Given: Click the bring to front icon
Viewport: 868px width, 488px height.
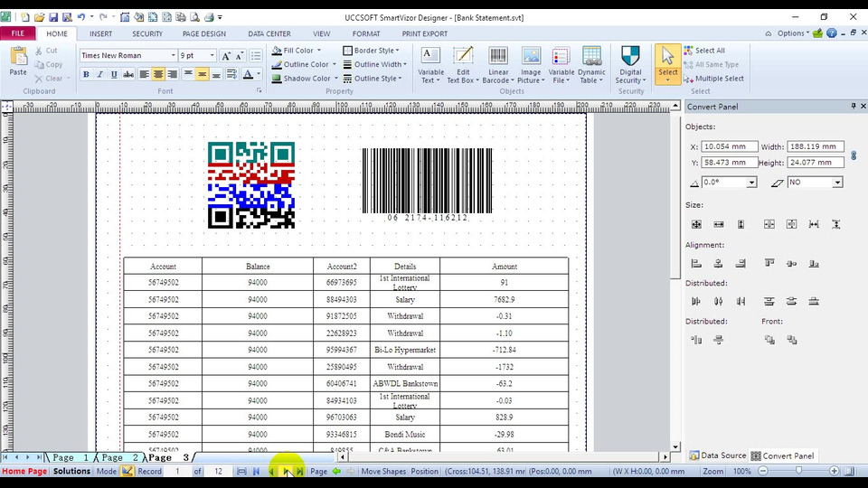Looking at the screenshot, I should pyautogui.click(x=769, y=340).
